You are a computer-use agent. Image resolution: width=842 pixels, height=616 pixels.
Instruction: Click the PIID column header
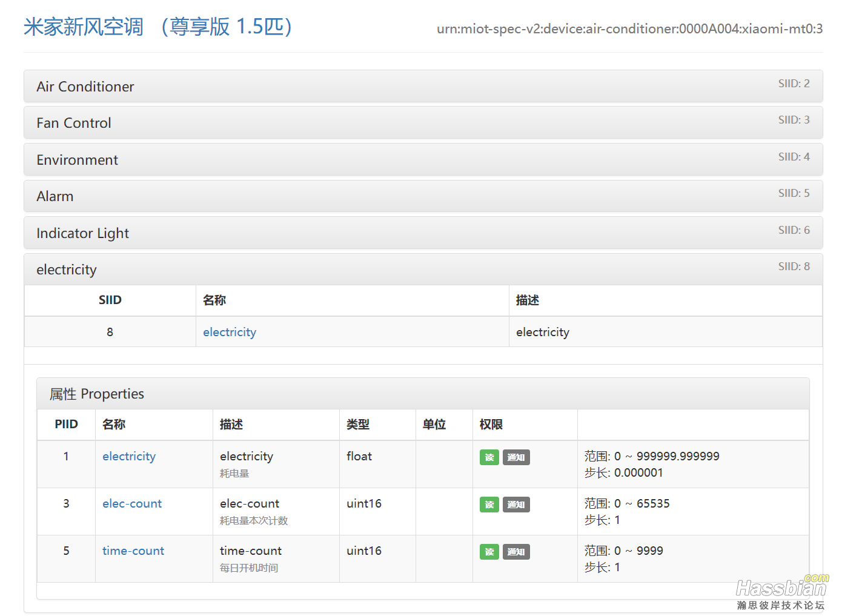[66, 424]
